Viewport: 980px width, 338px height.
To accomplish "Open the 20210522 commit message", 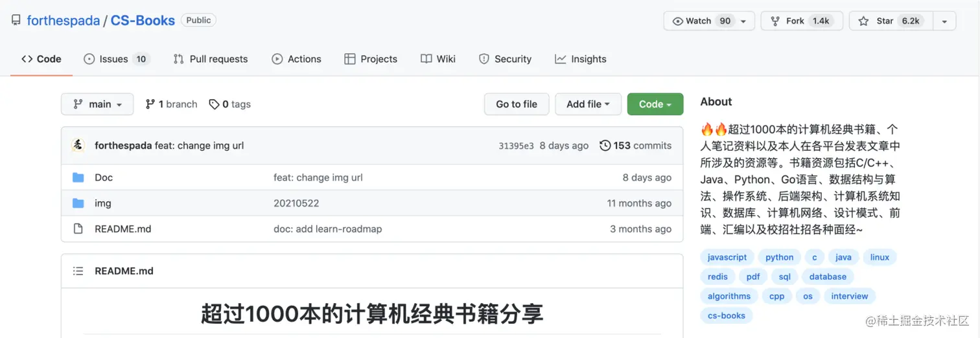I will coord(296,203).
